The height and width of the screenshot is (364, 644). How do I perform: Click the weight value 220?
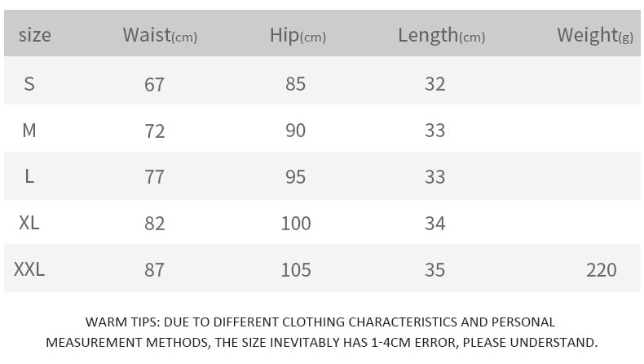[602, 269]
